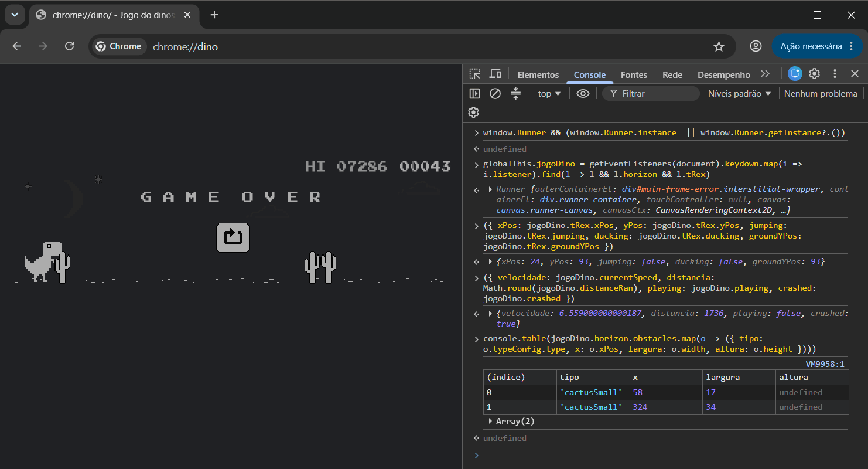Open the VM9958:1 source link
The height and width of the screenshot is (469, 868).
click(x=825, y=364)
